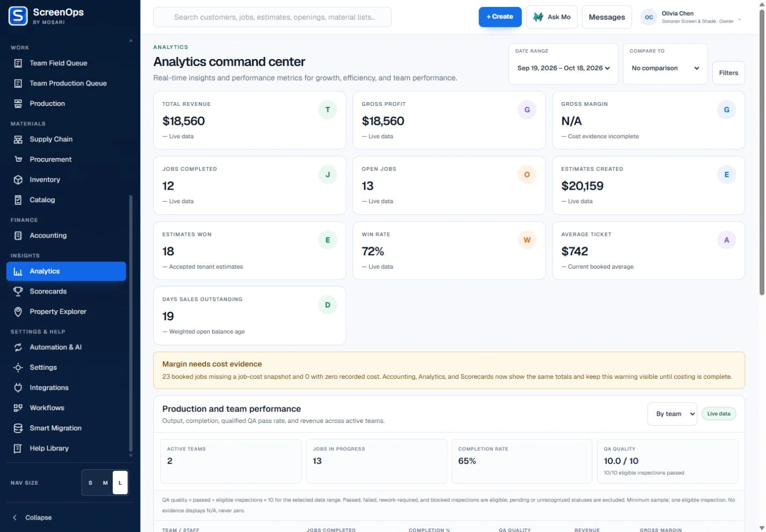Click the ScreenOps logo icon
This screenshot has width=766, height=532.
point(18,16)
